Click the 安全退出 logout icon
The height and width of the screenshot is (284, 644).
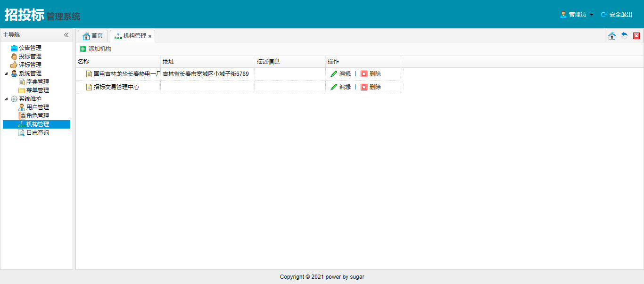603,15
